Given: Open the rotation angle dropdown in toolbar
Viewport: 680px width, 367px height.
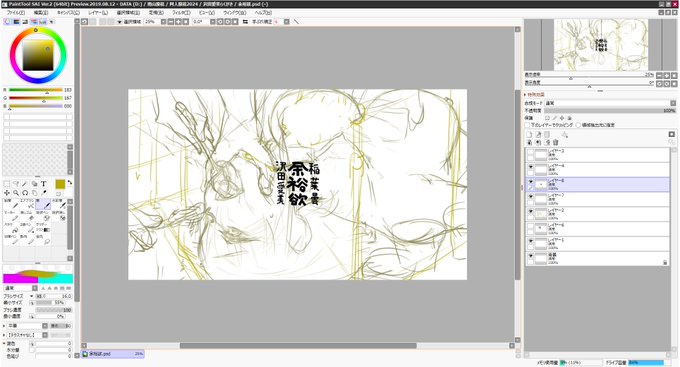Looking at the screenshot, I should pyautogui.click(x=212, y=22).
